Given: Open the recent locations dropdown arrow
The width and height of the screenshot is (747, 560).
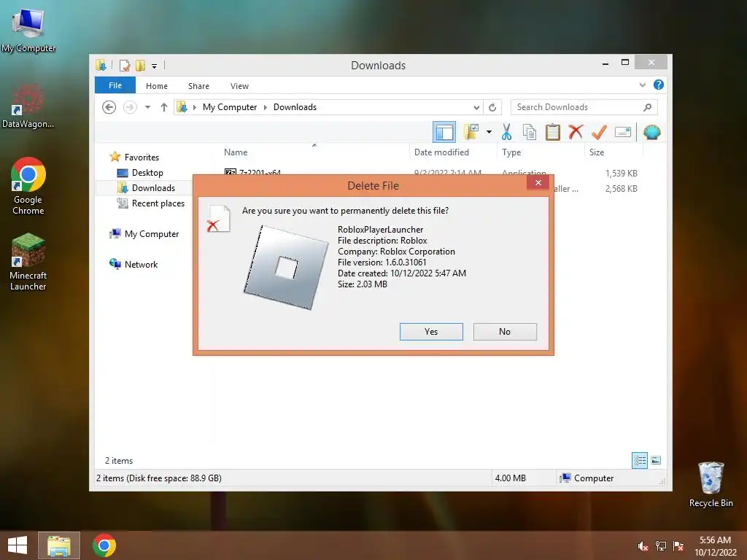Looking at the screenshot, I should point(147,107).
